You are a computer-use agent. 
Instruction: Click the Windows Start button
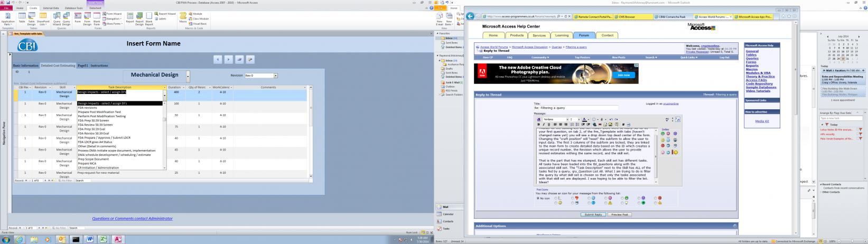coord(6,239)
